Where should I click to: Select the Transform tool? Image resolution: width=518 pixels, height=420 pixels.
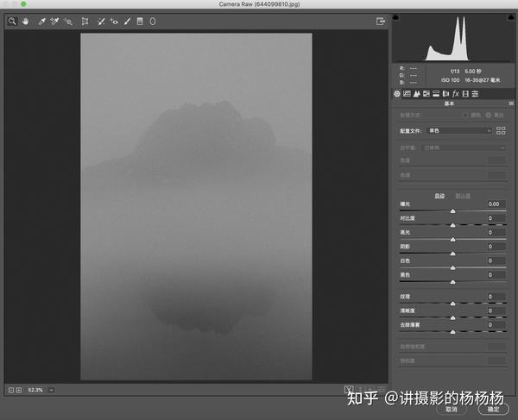[x=85, y=22]
